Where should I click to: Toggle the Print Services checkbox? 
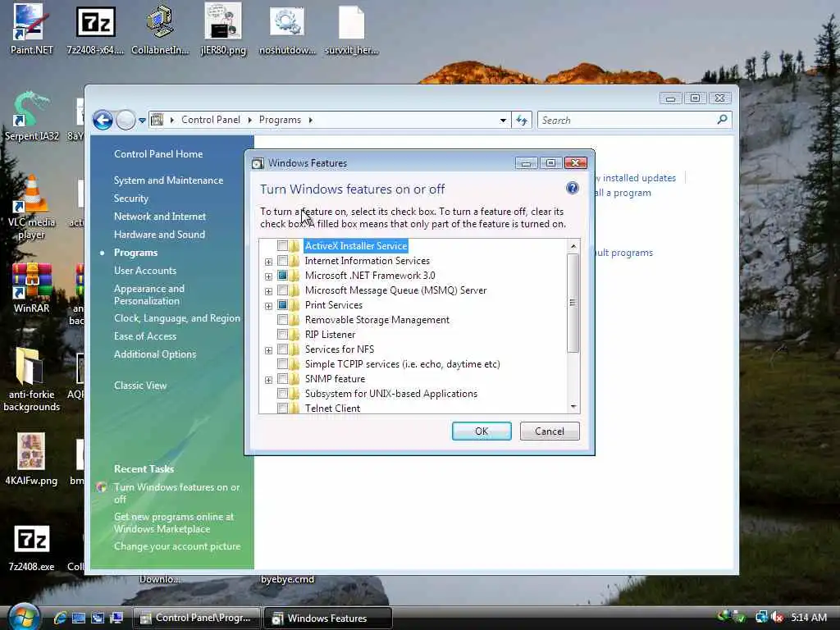tap(282, 305)
